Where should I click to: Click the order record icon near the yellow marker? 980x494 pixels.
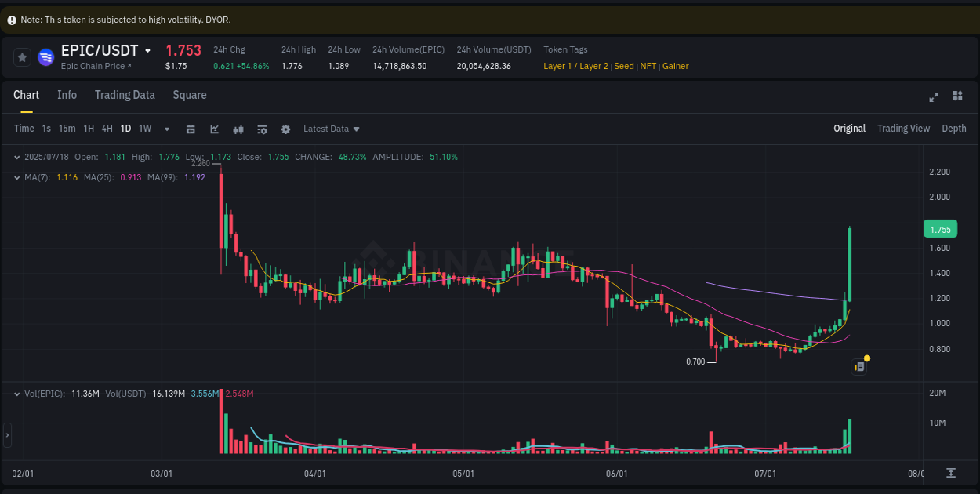tap(858, 366)
